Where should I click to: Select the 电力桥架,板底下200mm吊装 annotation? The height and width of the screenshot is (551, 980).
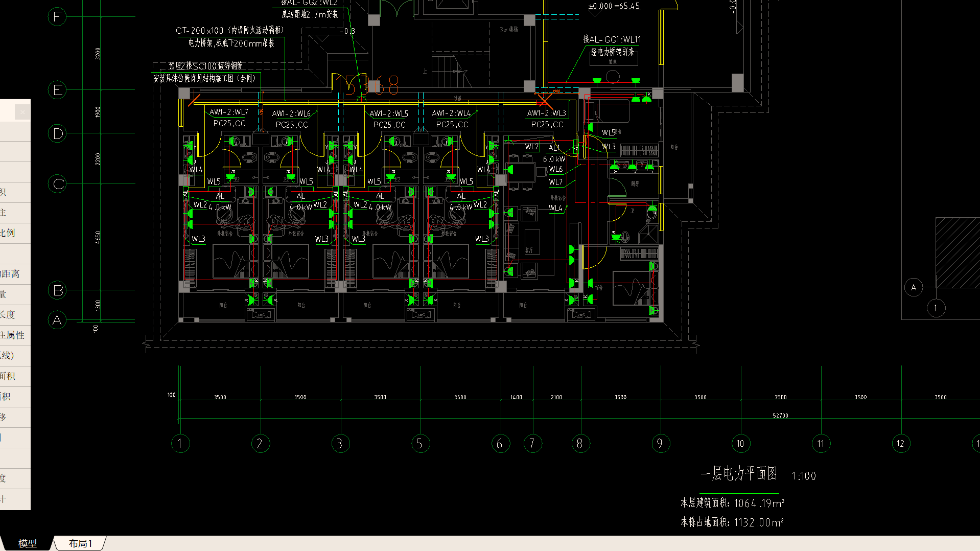click(231, 43)
